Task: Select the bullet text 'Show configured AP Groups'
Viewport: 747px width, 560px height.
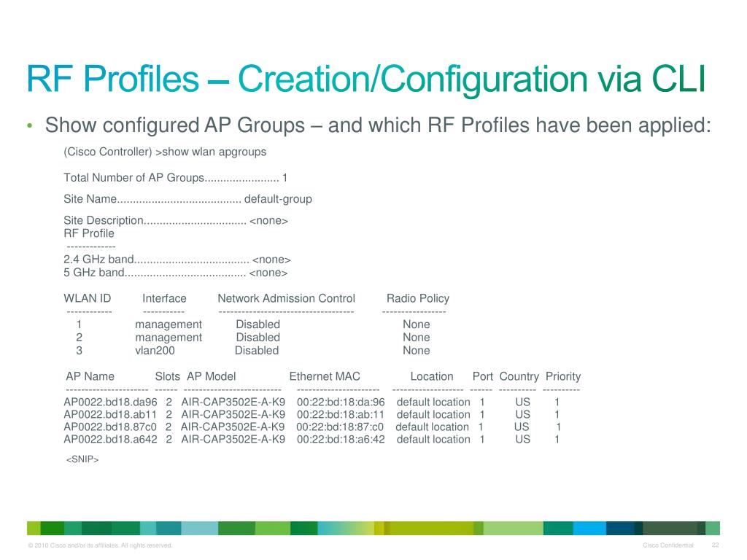Action: click(x=175, y=125)
